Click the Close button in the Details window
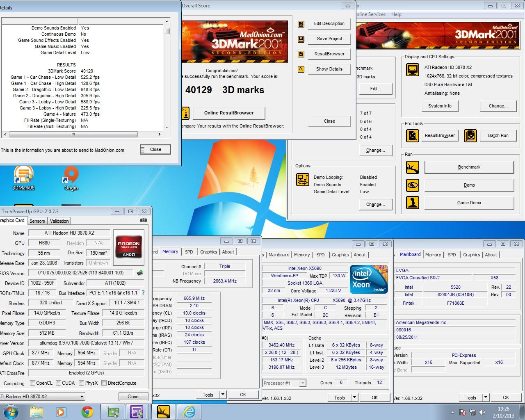 tap(155, 150)
